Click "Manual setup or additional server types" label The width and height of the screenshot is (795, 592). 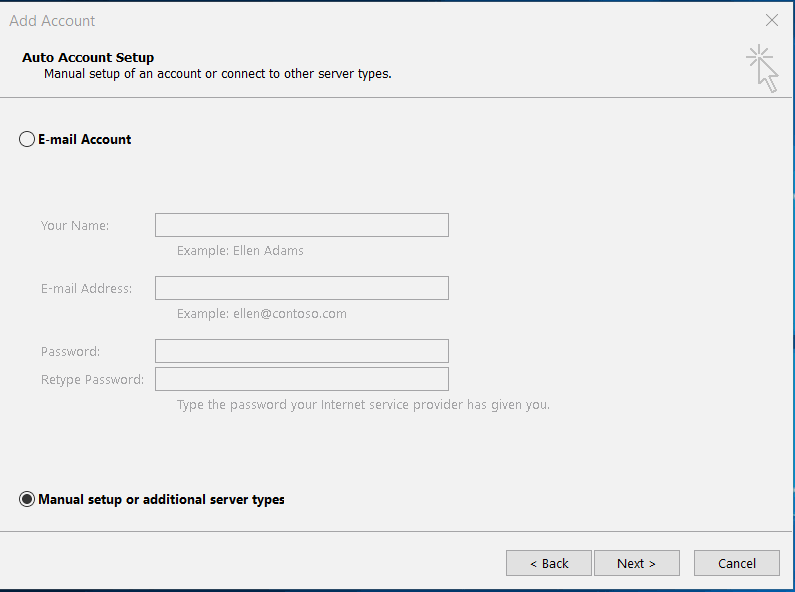pos(161,499)
